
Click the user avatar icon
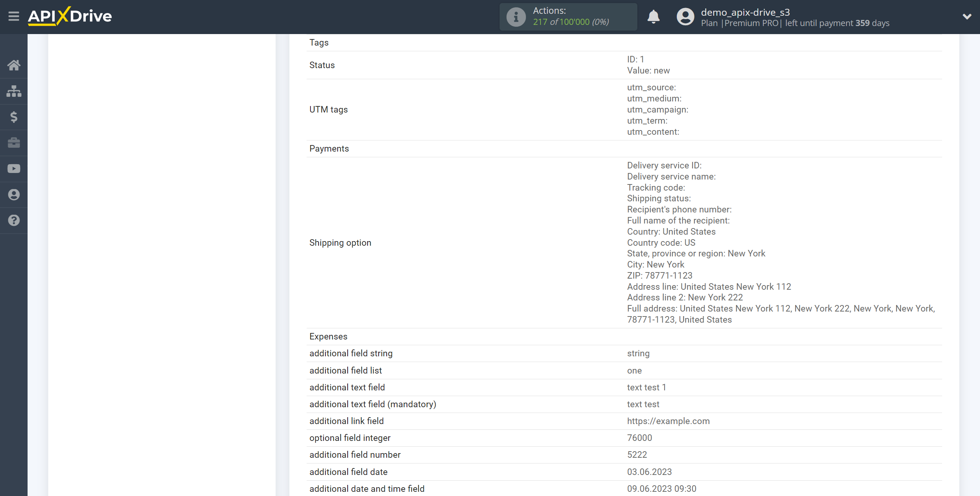click(685, 17)
